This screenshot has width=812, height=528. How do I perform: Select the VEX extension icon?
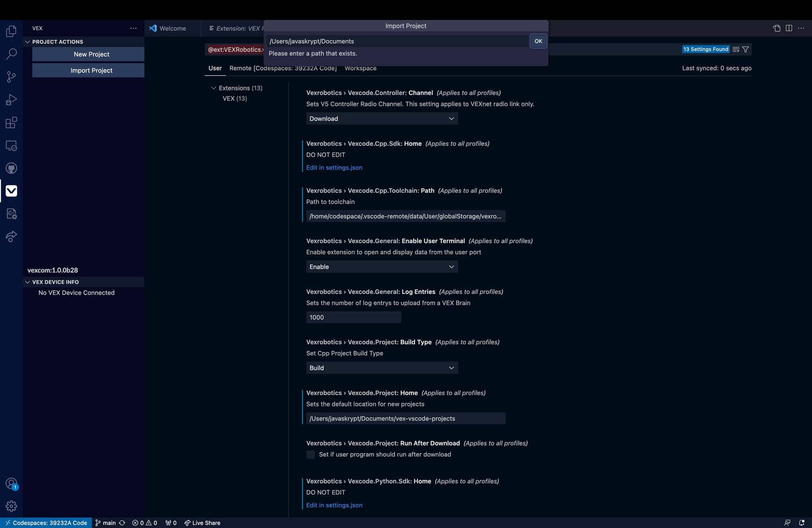(x=11, y=191)
